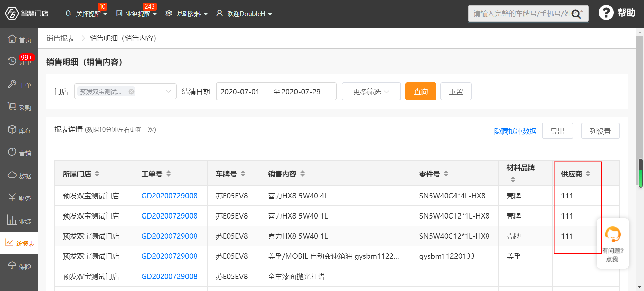
Task: Open the 业务提醒 list icon
Action: click(x=119, y=13)
